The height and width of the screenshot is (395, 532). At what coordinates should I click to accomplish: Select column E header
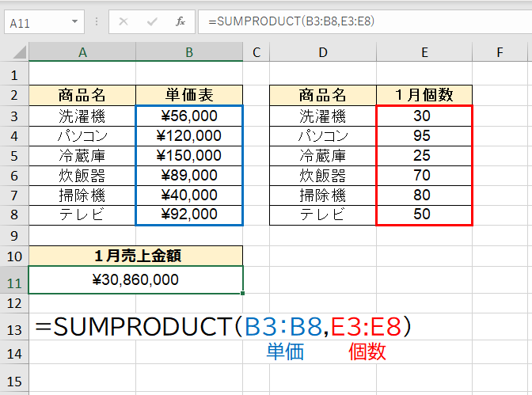click(x=424, y=52)
